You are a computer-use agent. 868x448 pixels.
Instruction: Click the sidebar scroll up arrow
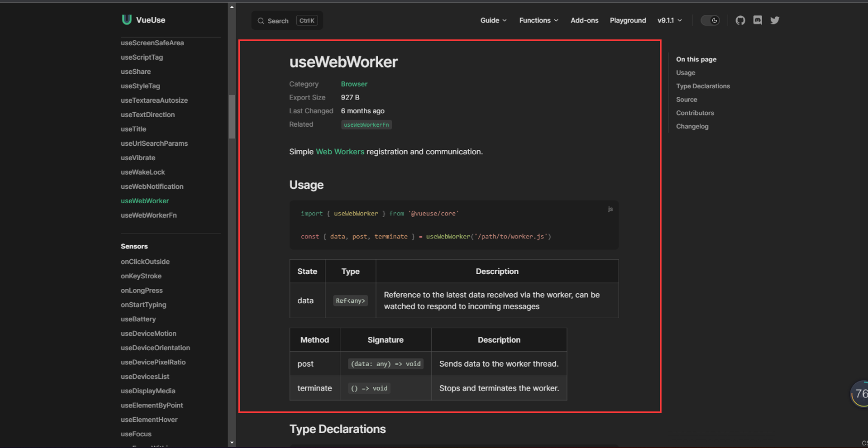tap(232, 7)
